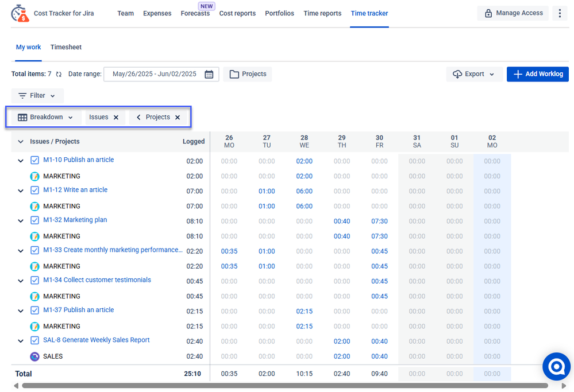Click the left arrow on Projects chip

138,117
